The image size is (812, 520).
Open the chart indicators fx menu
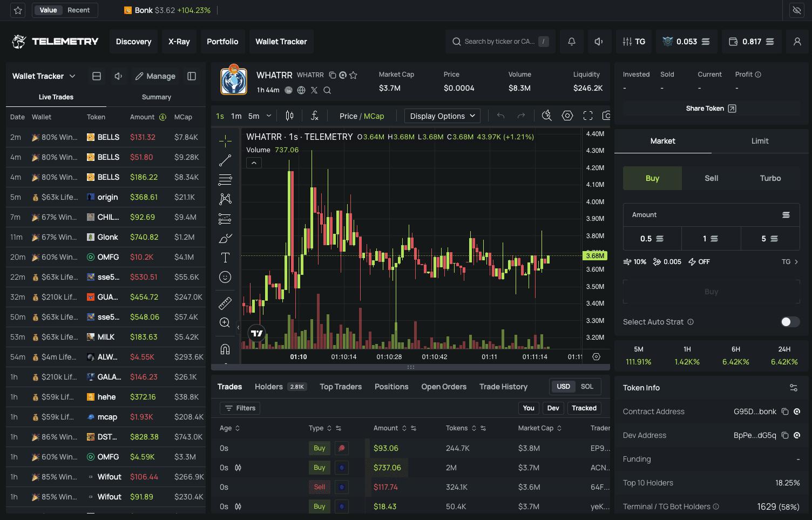click(x=315, y=116)
